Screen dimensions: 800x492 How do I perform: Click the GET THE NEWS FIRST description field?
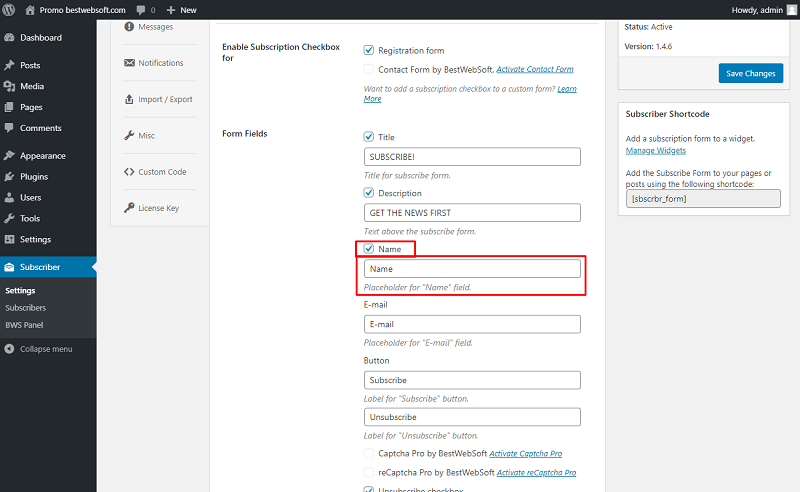[472, 212]
